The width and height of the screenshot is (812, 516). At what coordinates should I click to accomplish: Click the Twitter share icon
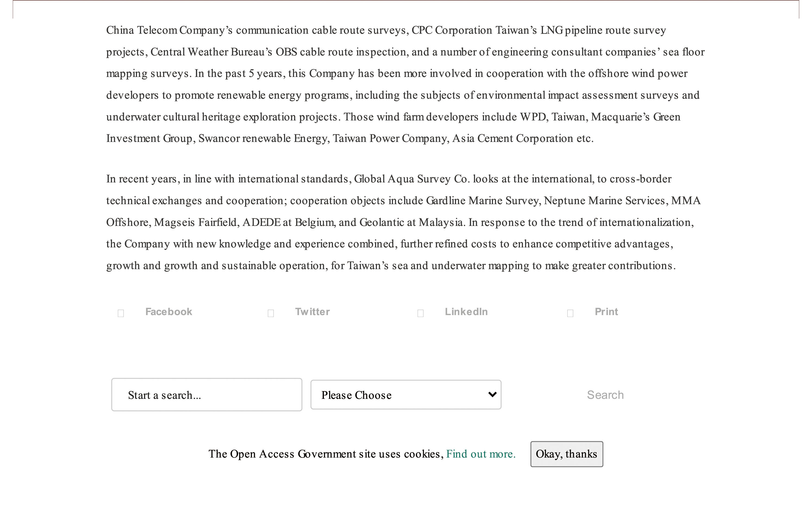pos(270,313)
